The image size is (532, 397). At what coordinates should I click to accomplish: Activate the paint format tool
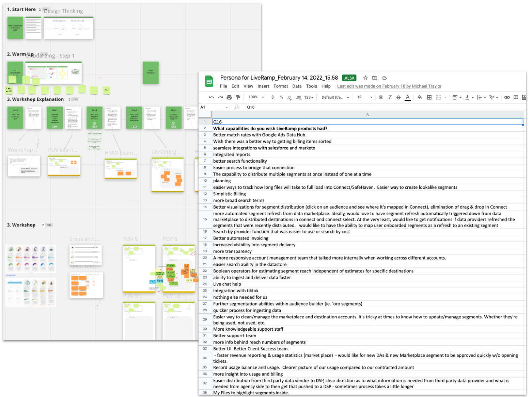pyautogui.click(x=238, y=97)
